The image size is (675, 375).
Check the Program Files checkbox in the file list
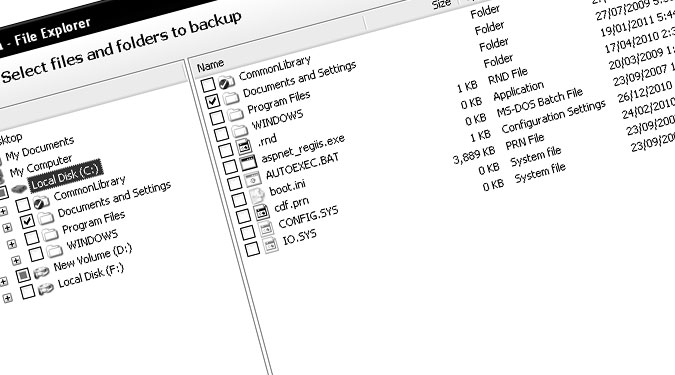tap(217, 117)
